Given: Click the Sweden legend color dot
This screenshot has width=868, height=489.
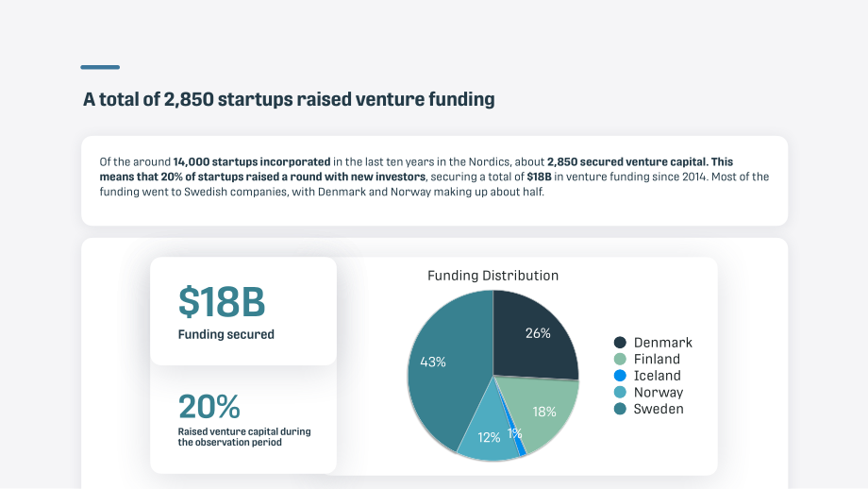Looking at the screenshot, I should tap(620, 409).
